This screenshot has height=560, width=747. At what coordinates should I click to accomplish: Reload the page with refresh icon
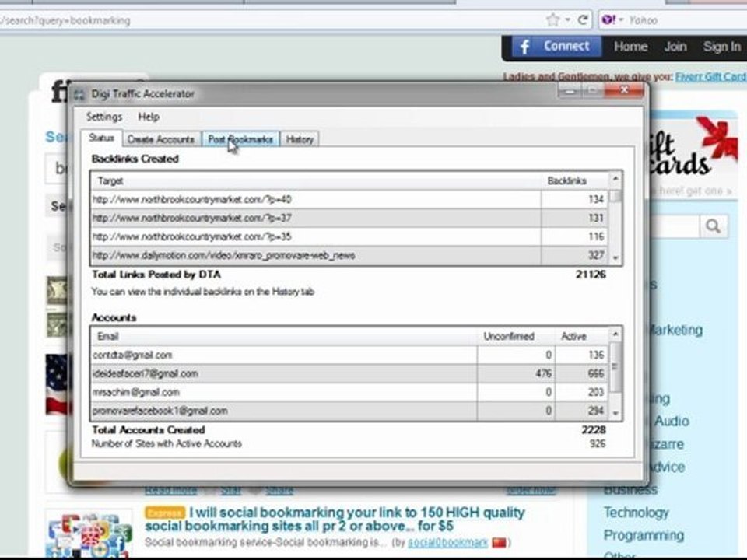point(583,20)
